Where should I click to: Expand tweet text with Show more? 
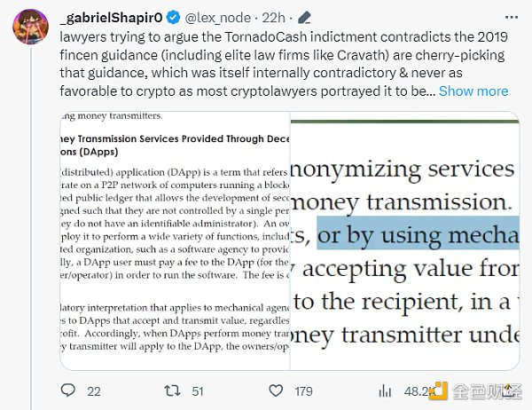473,91
